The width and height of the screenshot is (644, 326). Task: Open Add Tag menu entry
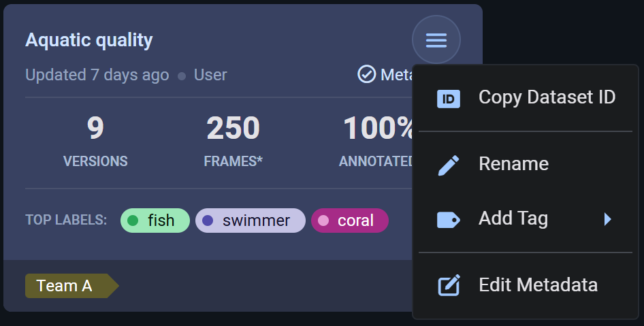pos(513,218)
